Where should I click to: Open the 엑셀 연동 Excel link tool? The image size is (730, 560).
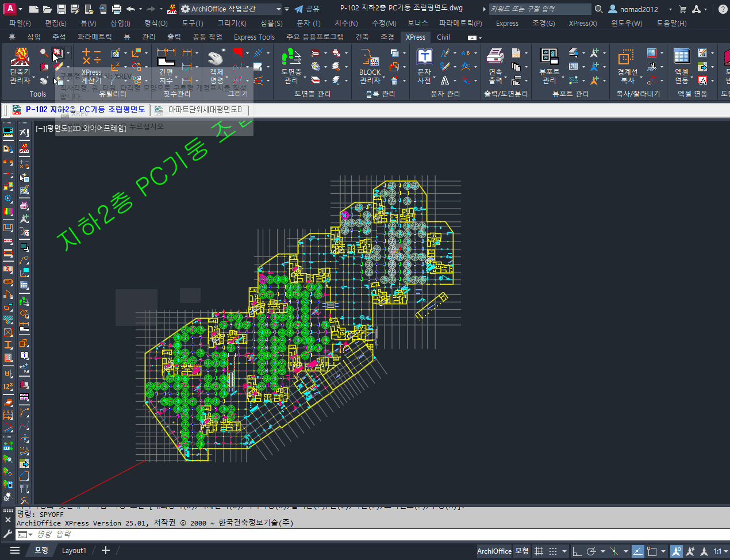(682, 66)
